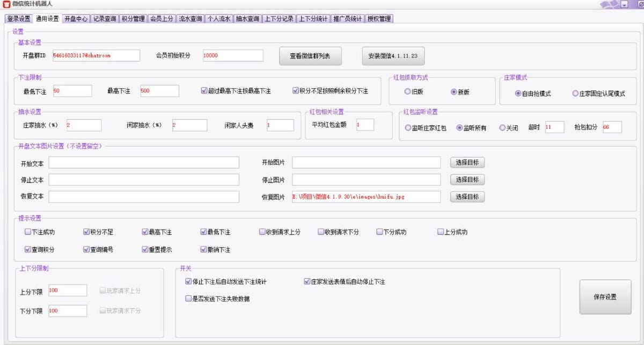Select the 个人流水 tab
The height and width of the screenshot is (345, 644).
coord(219,18)
